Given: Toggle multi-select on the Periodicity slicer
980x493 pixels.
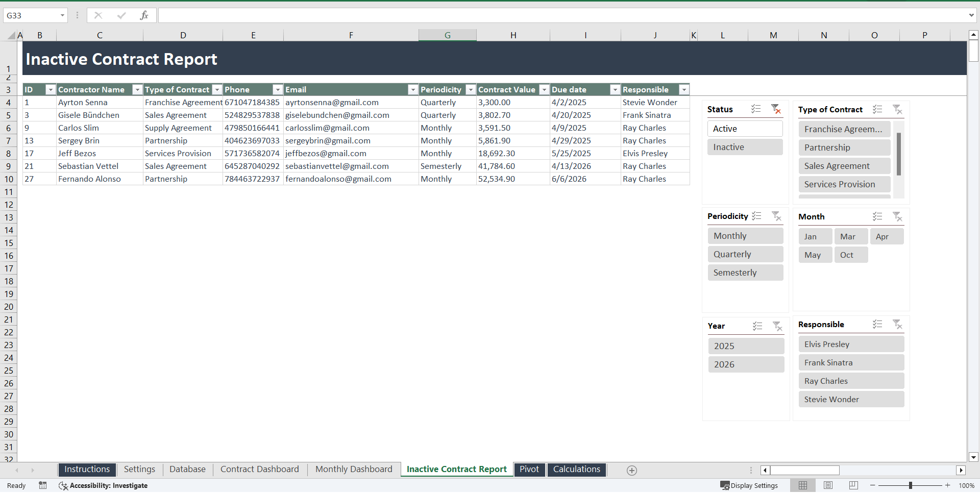Looking at the screenshot, I should tap(756, 216).
